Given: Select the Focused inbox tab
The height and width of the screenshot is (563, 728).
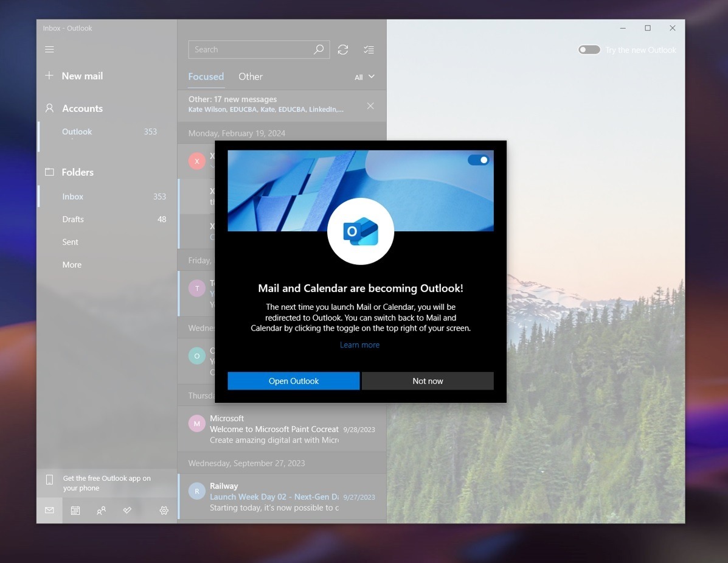Looking at the screenshot, I should [x=206, y=77].
